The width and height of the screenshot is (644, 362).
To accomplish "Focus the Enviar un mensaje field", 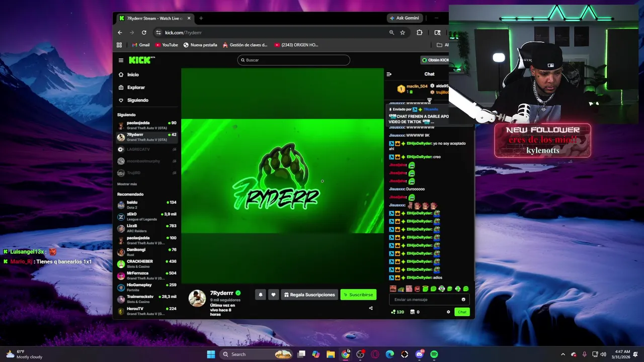I will click(426, 300).
